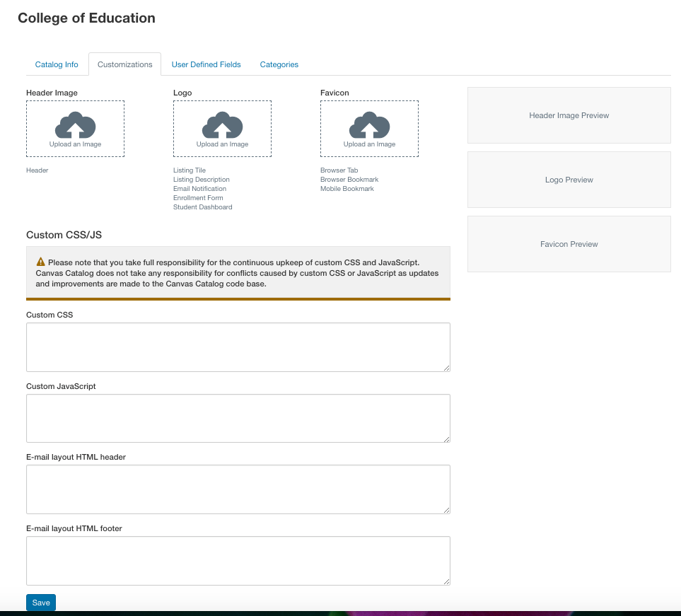Click the Favicon upload cloud icon

tap(369, 125)
